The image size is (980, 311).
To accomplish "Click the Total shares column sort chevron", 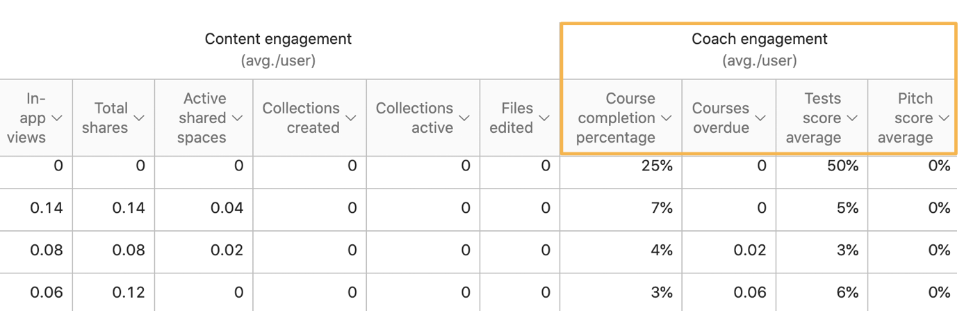I will click(139, 118).
